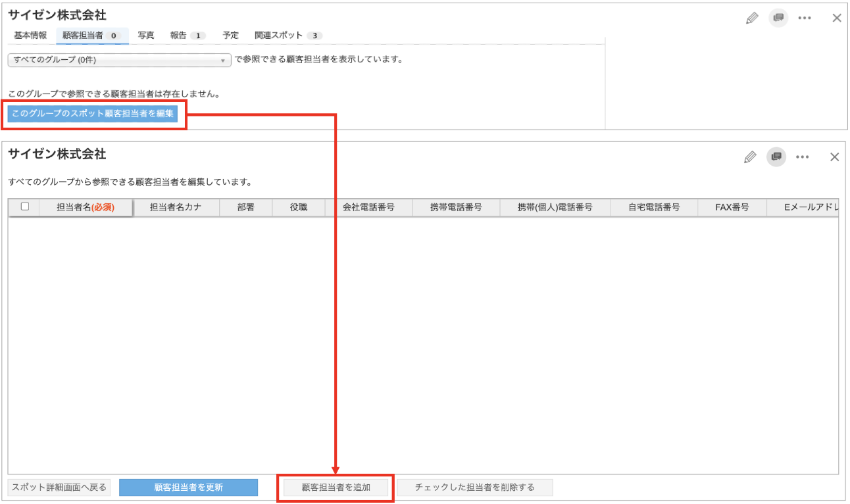The image size is (850, 504).
Task: Click the 担当者名カナ column header
Action: pos(176,207)
